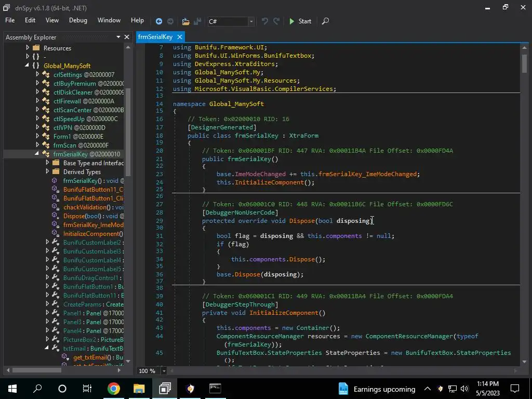Image resolution: width=532 pixels, height=399 pixels.
Task: Show hidden system tray icons chevron
Action: click(428, 389)
